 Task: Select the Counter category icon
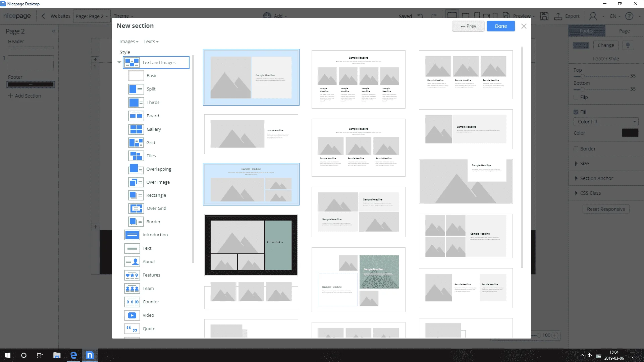(x=132, y=302)
